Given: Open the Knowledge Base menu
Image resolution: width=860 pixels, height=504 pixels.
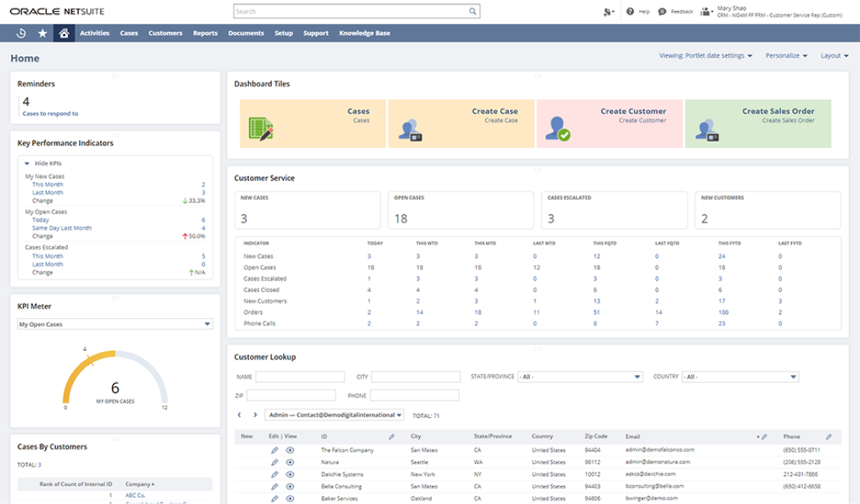Looking at the screenshot, I should pos(364,34).
